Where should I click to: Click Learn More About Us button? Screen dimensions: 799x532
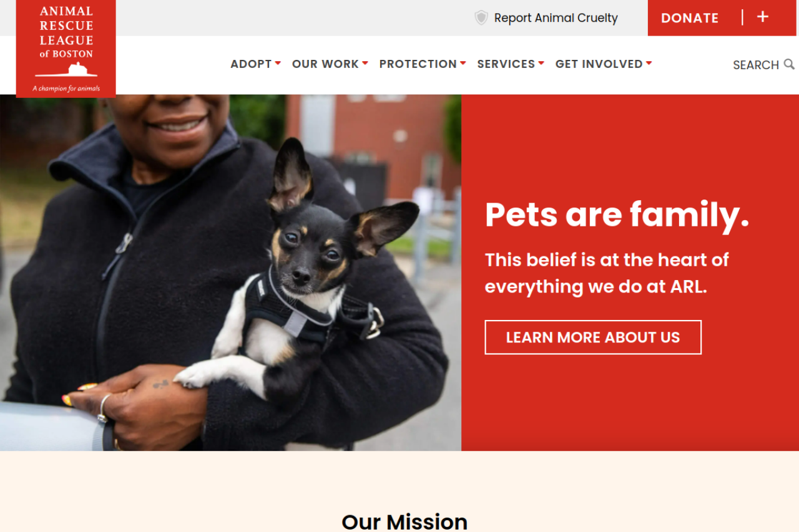point(593,337)
